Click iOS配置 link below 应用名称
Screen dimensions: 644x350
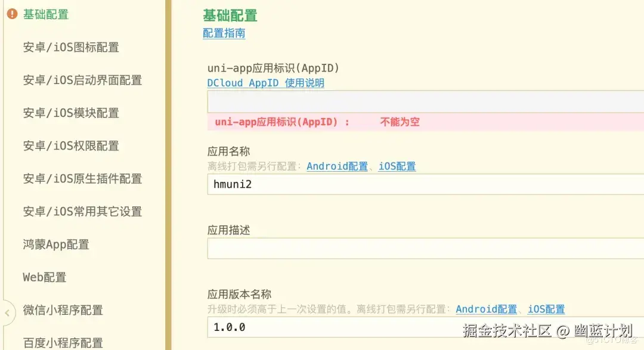pyautogui.click(x=397, y=166)
